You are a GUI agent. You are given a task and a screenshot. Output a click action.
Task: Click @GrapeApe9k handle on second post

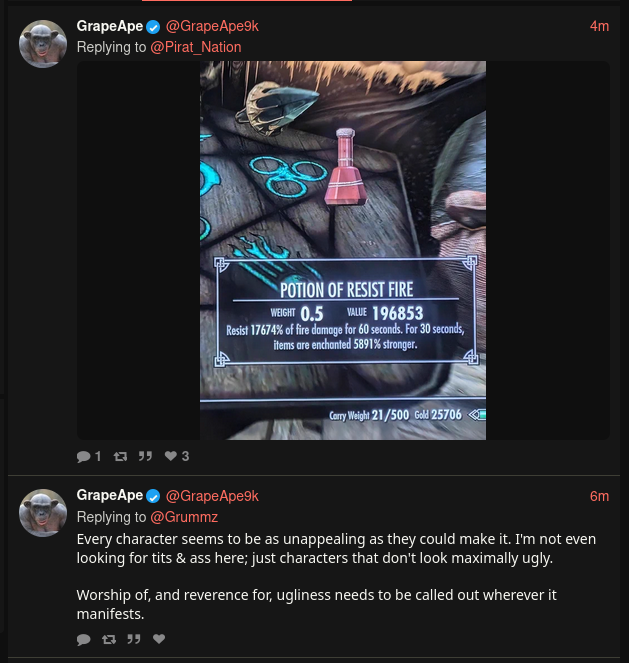pyautogui.click(x=212, y=496)
